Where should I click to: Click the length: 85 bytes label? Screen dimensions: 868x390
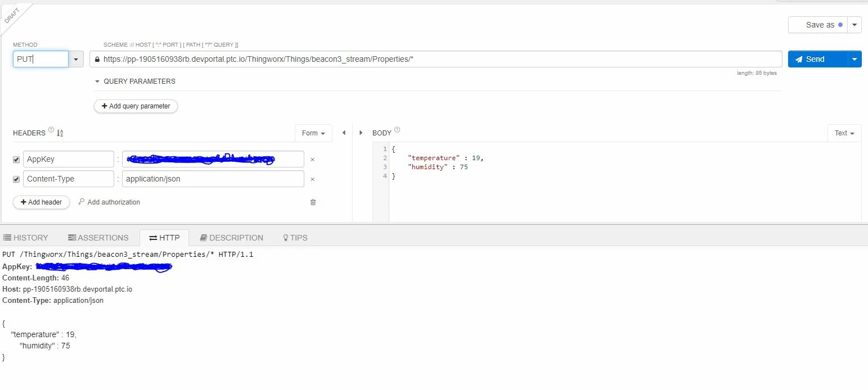click(x=757, y=73)
